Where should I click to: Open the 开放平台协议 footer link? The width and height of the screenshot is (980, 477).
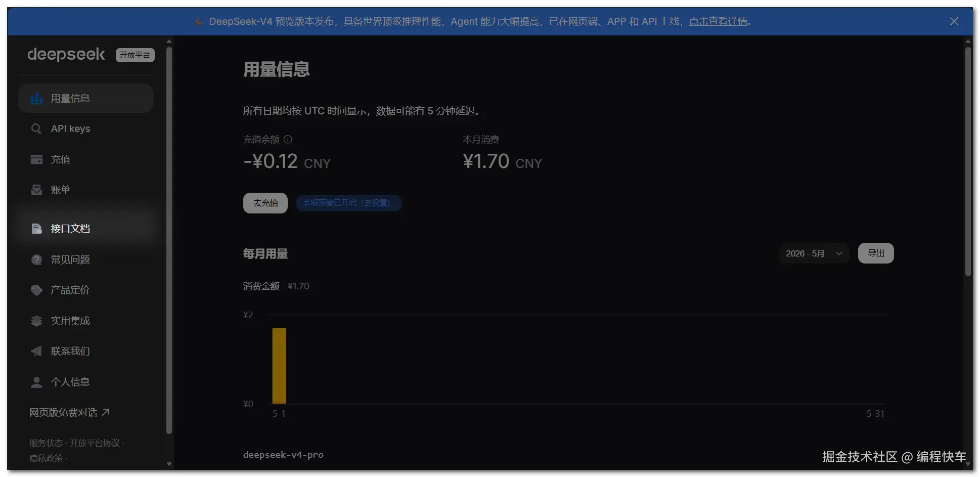tap(95, 443)
